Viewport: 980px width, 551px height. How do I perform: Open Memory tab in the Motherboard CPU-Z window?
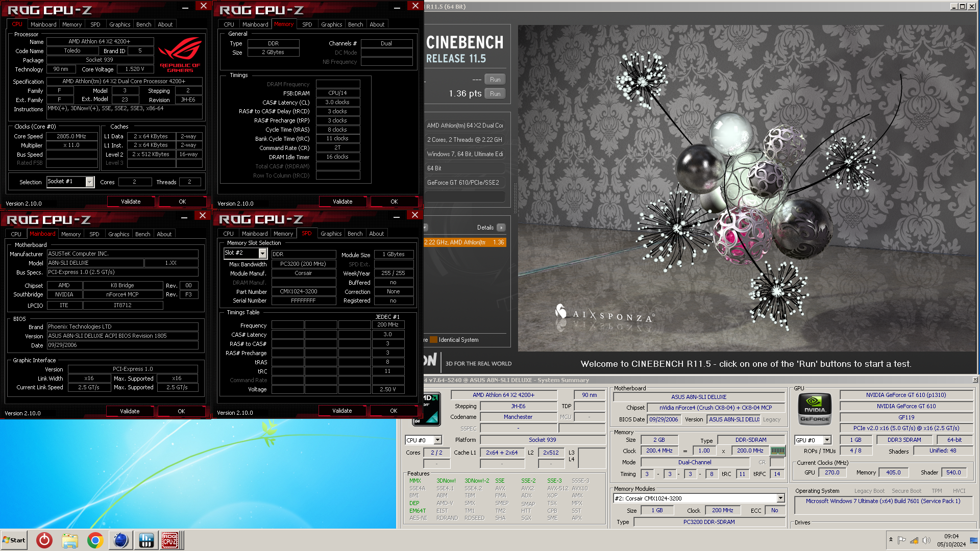point(71,234)
